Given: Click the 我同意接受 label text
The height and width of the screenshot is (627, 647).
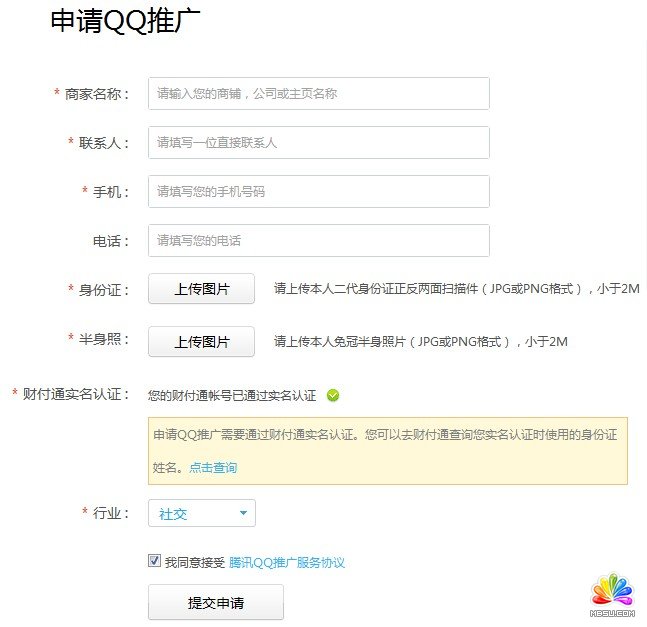Looking at the screenshot, I should tap(195, 562).
